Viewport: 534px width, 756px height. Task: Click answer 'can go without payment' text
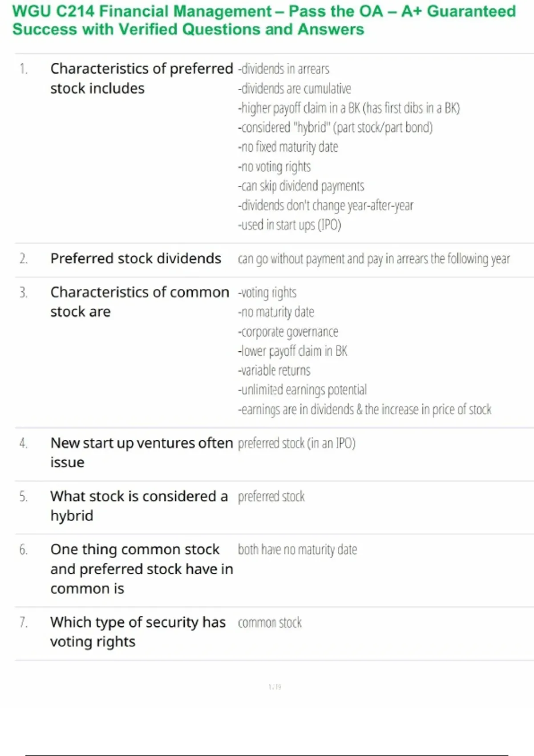coord(374,259)
